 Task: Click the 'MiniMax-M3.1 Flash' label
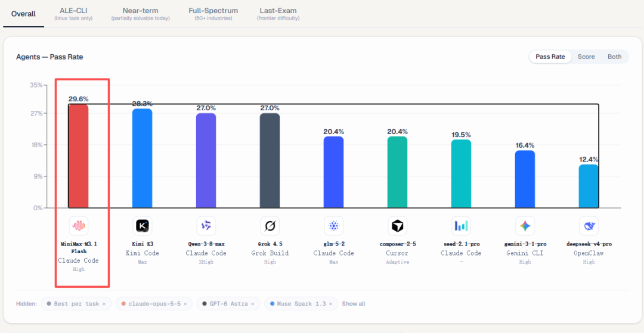pyautogui.click(x=79, y=248)
